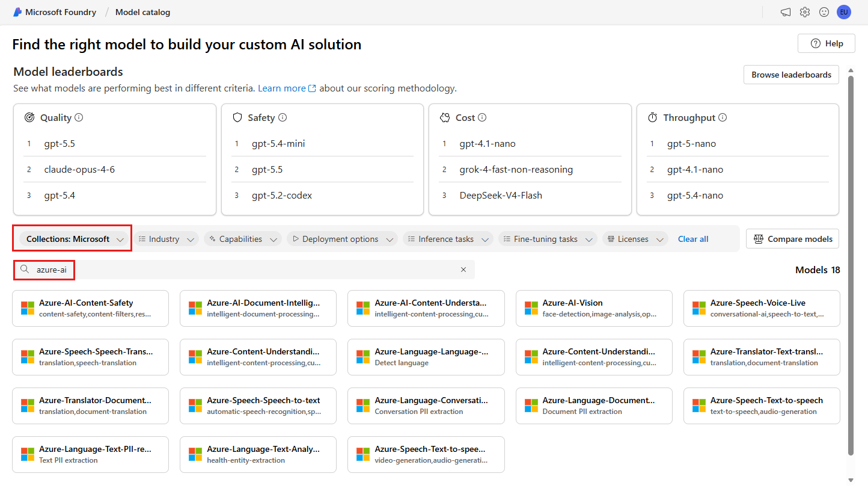Select gpt-5.4 in Quality leaderboard
This screenshot has height=491, width=868.
[x=60, y=196]
